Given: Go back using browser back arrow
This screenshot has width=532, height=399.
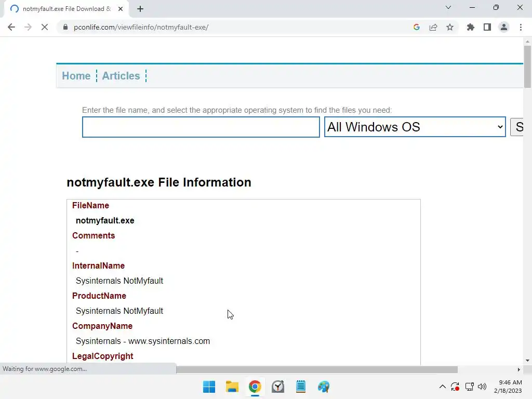Looking at the screenshot, I should tap(11, 27).
